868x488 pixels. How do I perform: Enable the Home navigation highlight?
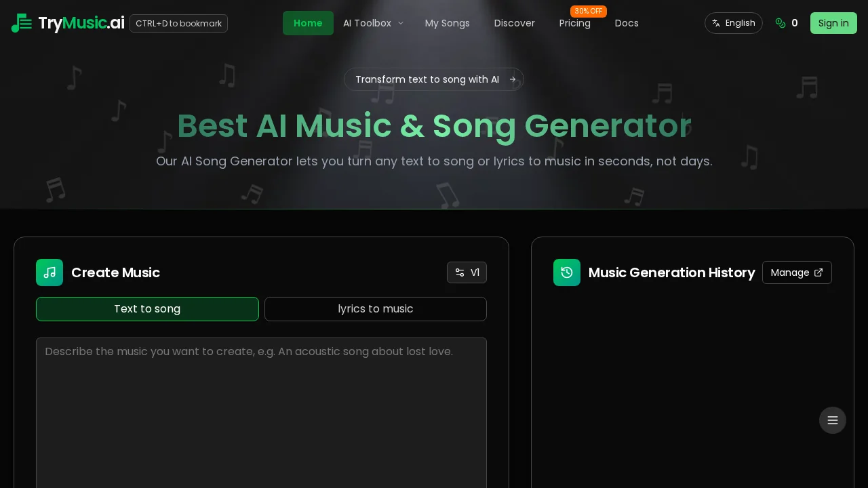click(308, 23)
